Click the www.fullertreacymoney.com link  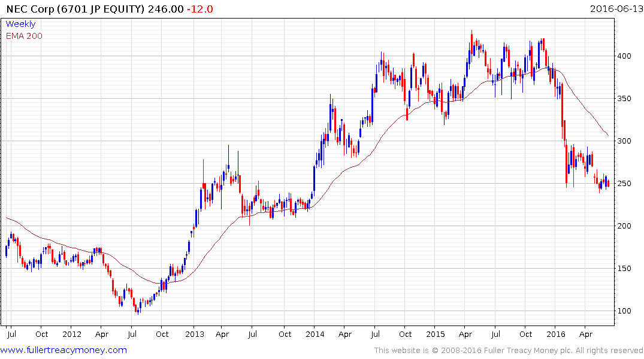pos(64,350)
